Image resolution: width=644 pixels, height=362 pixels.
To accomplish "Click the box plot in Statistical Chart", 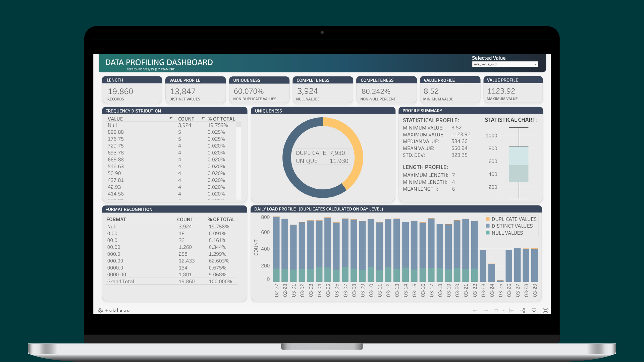I will click(519, 164).
